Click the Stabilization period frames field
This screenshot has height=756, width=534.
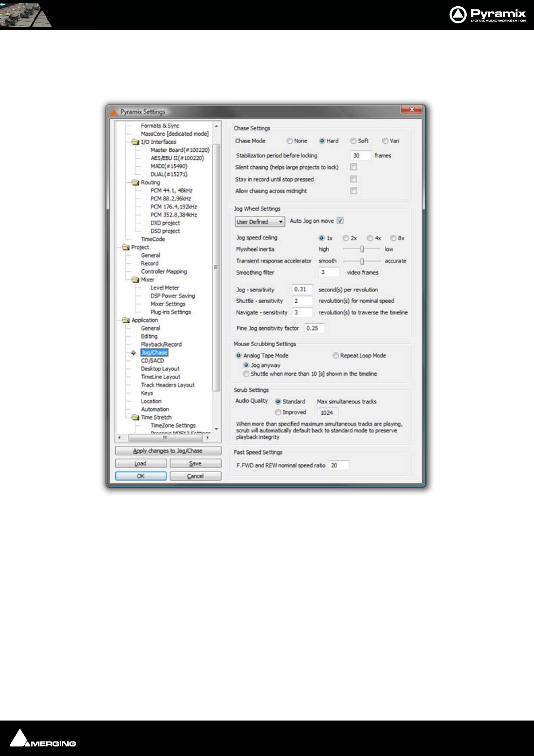361,156
